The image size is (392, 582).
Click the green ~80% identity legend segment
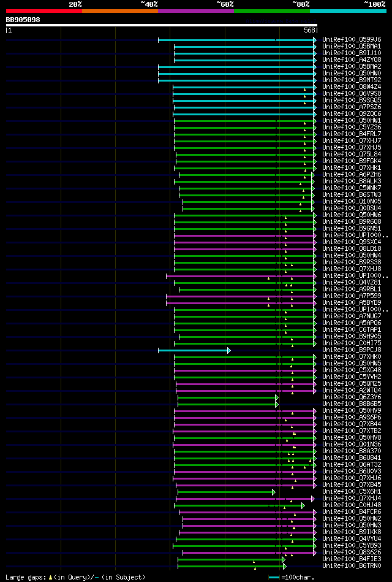[x=272, y=11]
